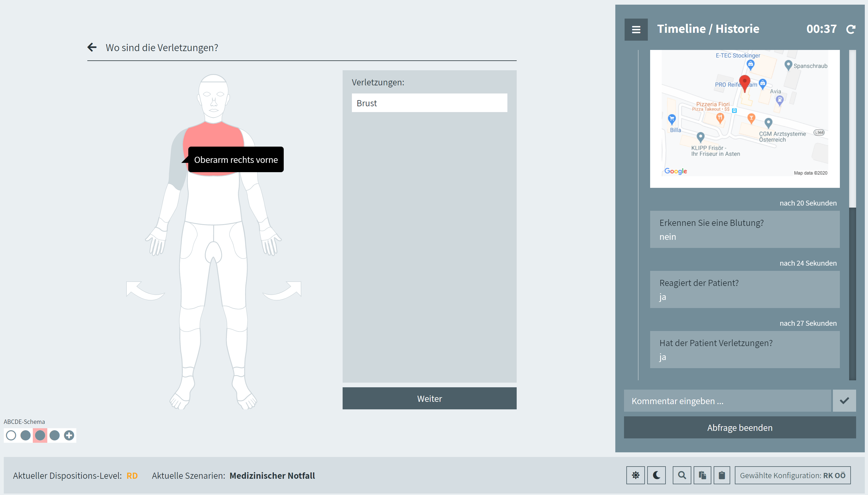This screenshot has height=495, width=868.
Task: Open the Timeline hamburger menu
Action: point(636,30)
